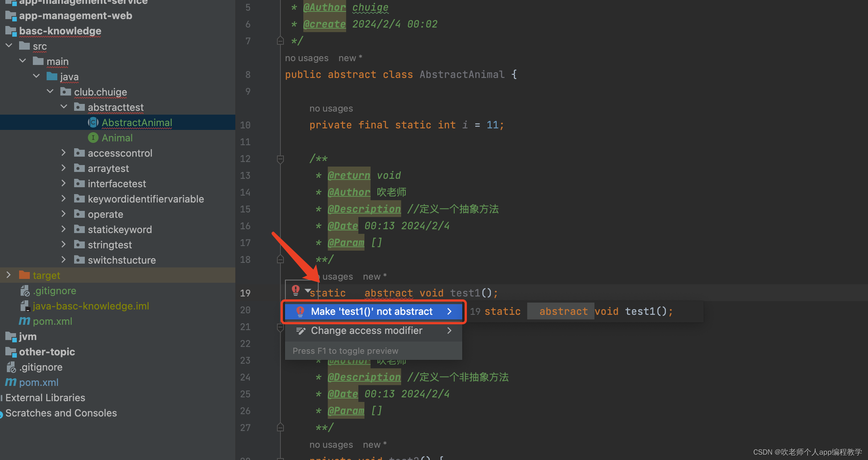Click the @Description tag on line 15
The width and height of the screenshot is (868, 460).
[x=364, y=209]
